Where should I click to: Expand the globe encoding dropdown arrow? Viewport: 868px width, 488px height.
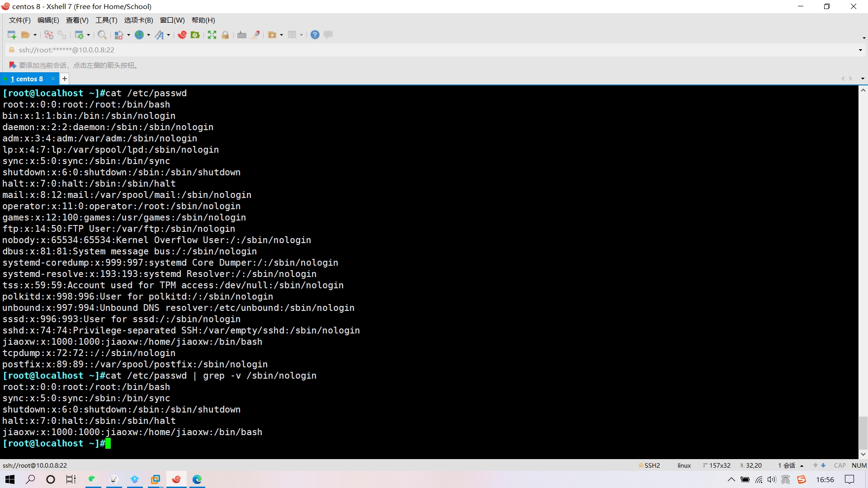149,35
